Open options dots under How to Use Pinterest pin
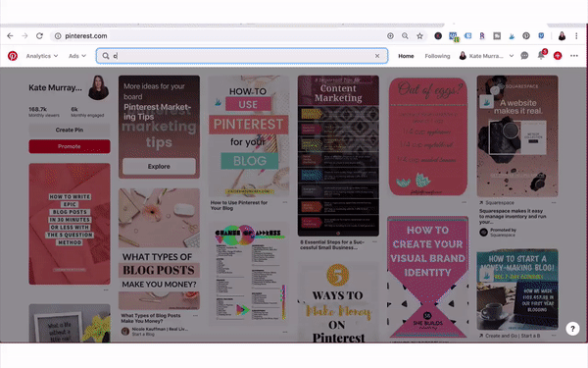Screen dimensions: 588x368 click(285, 202)
